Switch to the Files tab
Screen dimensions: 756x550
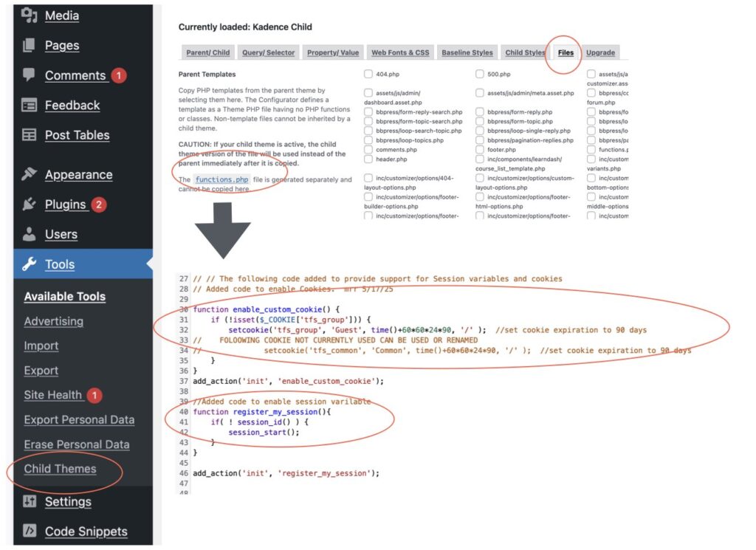coord(566,52)
